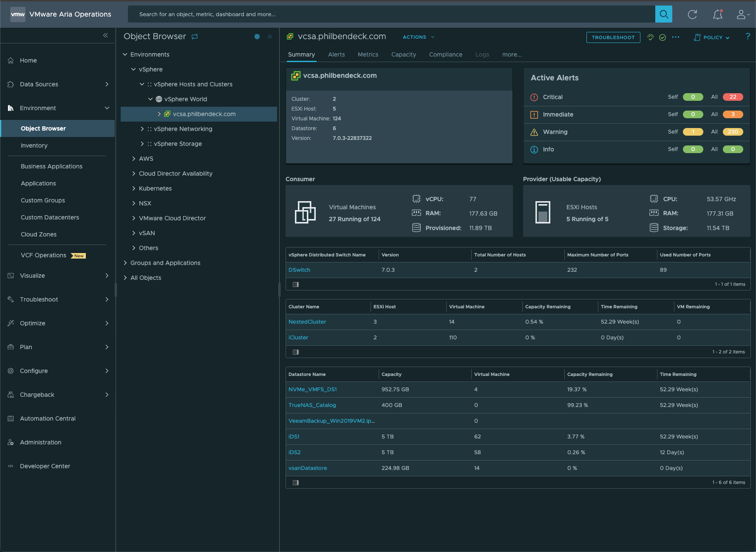Open the NestedCluster link
The width and height of the screenshot is (756, 552).
click(x=307, y=322)
